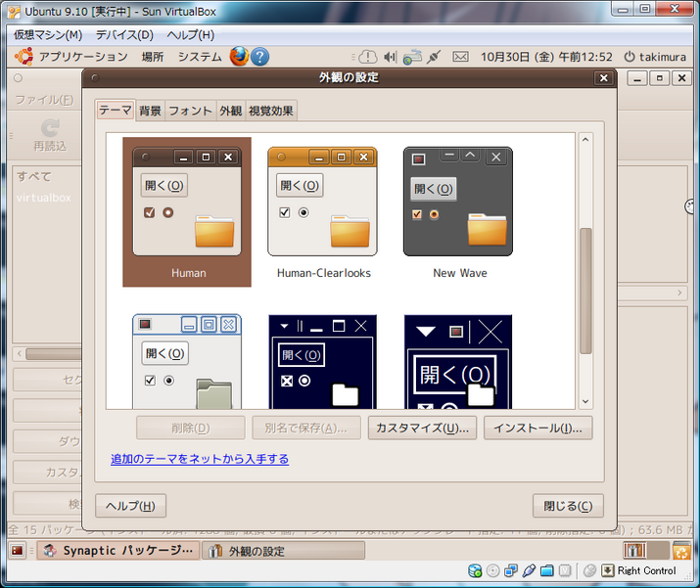
Task: Open the VirtualBox ヘルプ(H) menu
Action: click(191, 35)
